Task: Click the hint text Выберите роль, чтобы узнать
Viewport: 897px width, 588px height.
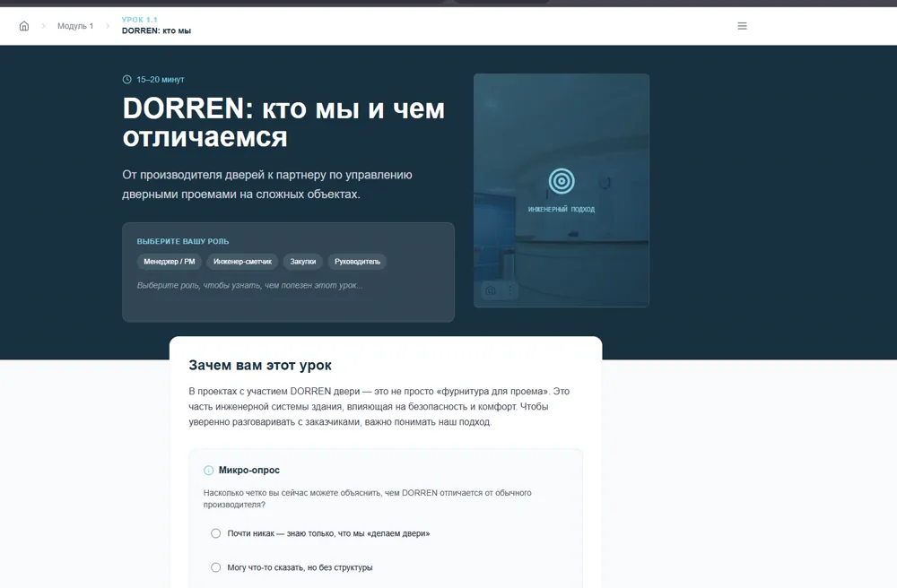Action: (x=249, y=285)
